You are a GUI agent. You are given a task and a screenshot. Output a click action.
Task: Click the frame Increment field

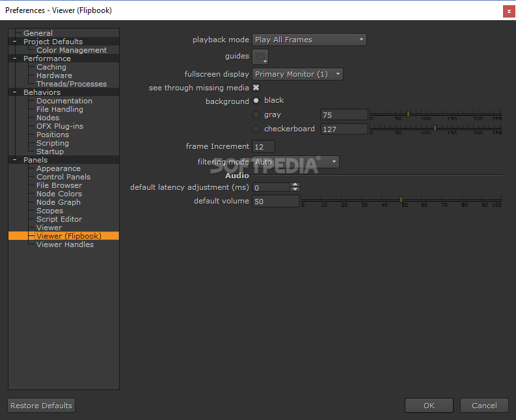click(x=264, y=147)
